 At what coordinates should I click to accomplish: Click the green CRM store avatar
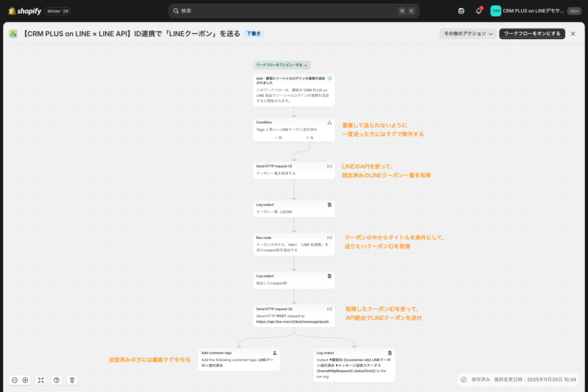495,11
